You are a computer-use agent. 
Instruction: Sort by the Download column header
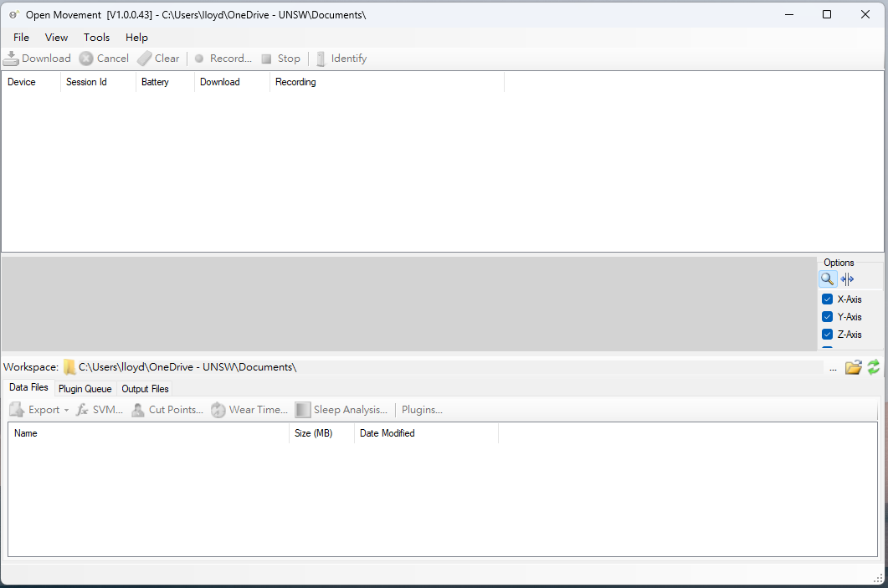tap(232, 82)
